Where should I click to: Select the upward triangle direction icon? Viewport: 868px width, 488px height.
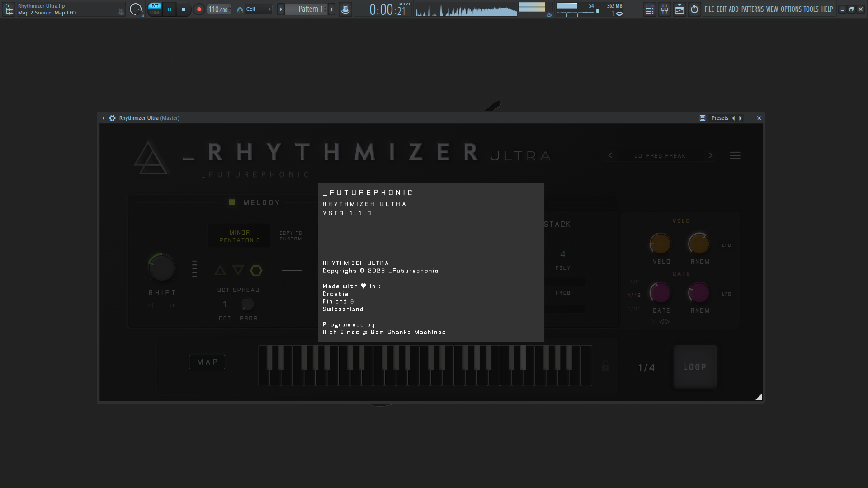(x=220, y=270)
